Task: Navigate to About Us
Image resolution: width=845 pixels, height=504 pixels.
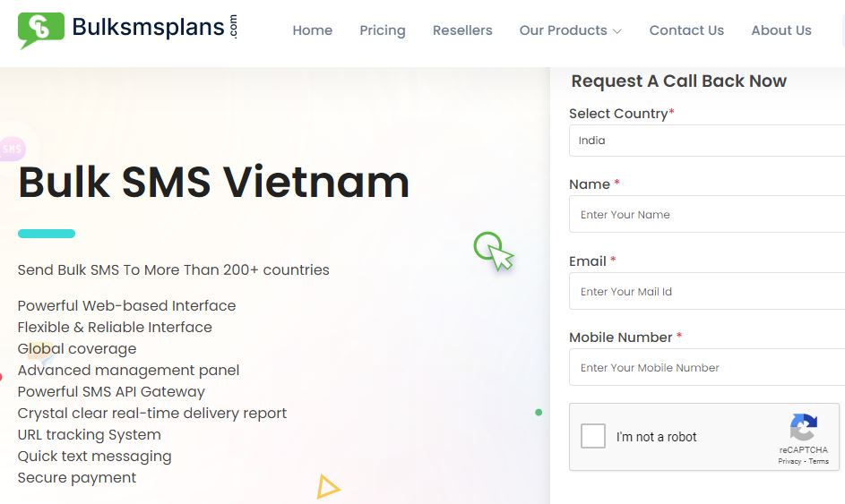Action: pos(781,30)
